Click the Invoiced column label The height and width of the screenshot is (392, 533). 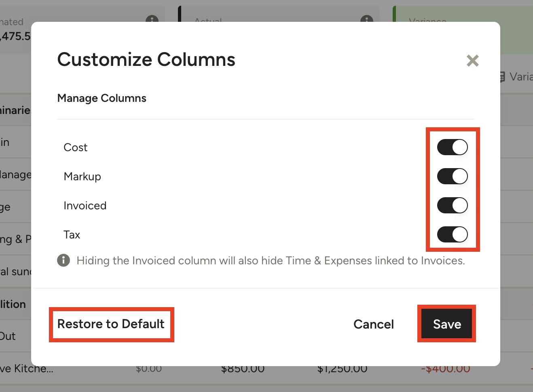tap(85, 206)
